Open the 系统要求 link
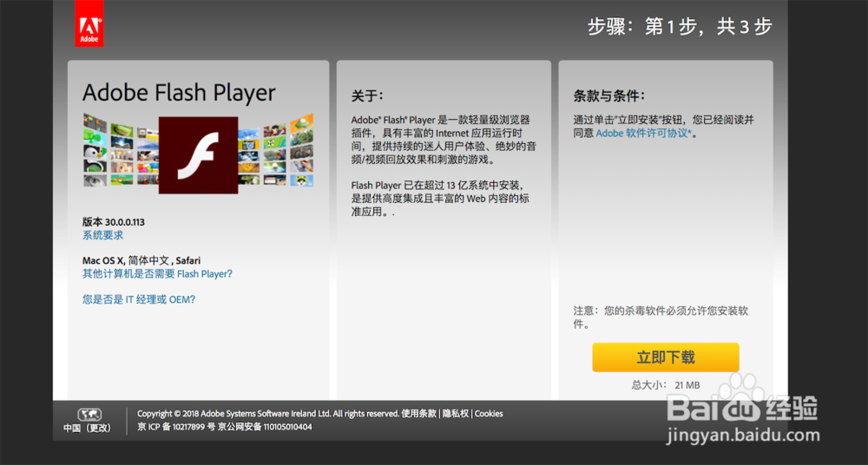 click(x=103, y=235)
